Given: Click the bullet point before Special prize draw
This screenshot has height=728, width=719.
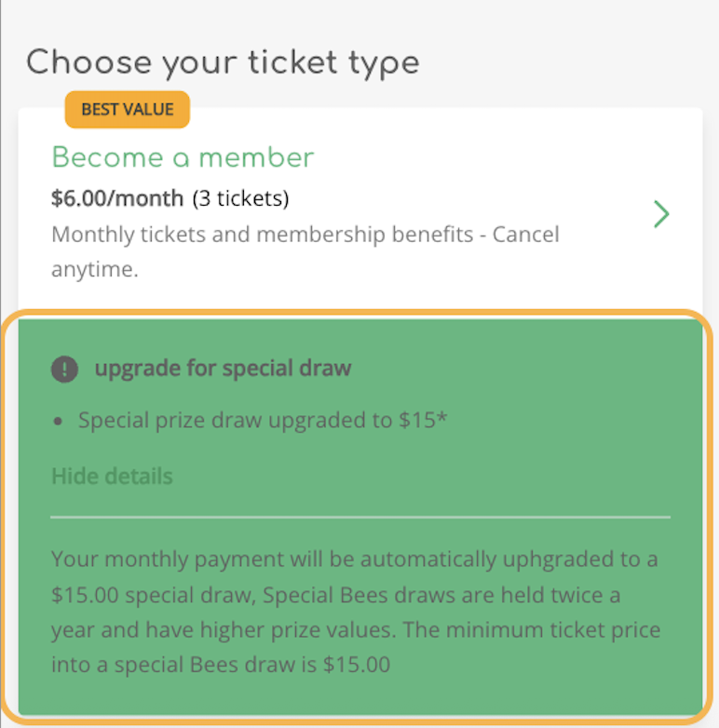Looking at the screenshot, I should 59,422.
